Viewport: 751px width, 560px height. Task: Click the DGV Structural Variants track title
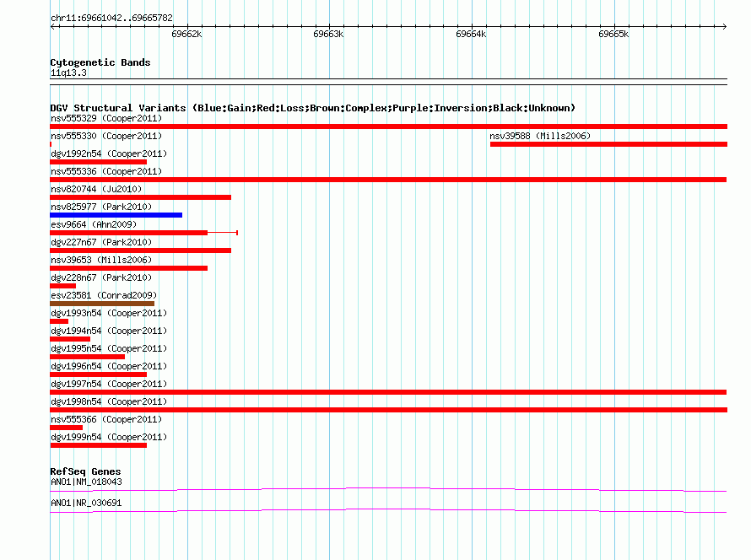tap(312, 108)
